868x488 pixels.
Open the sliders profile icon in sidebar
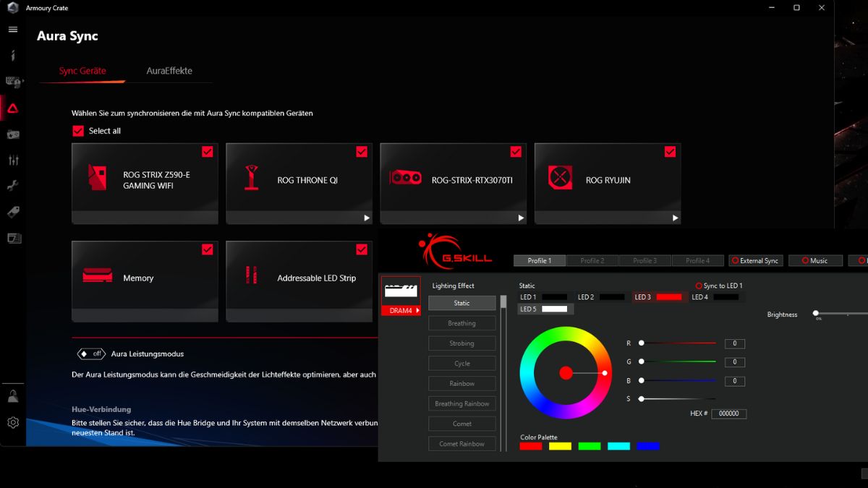pos(13,160)
